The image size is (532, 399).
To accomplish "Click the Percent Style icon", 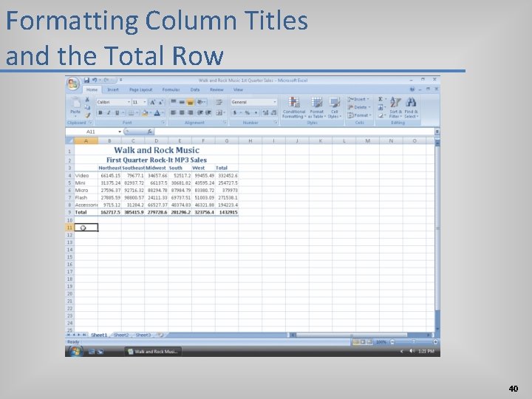I will 248,112.
